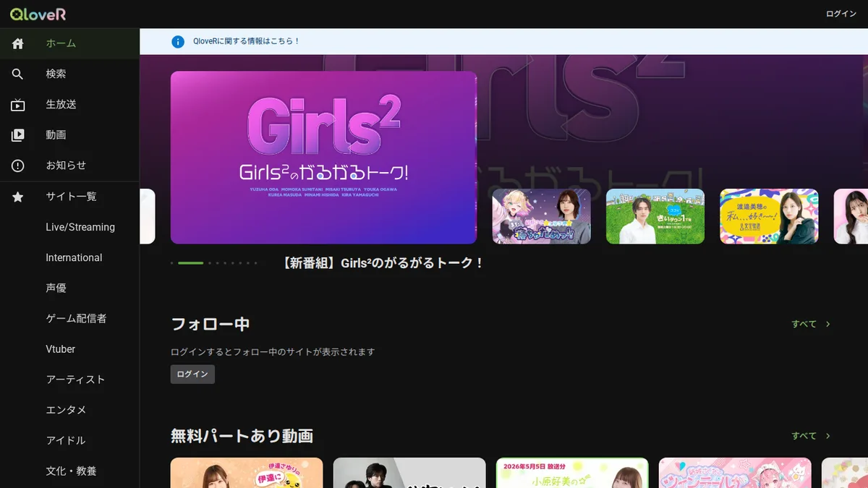868x488 pixels.
Task: Open the pink Vtuber video thumbnail
Action: pyautogui.click(x=735, y=473)
